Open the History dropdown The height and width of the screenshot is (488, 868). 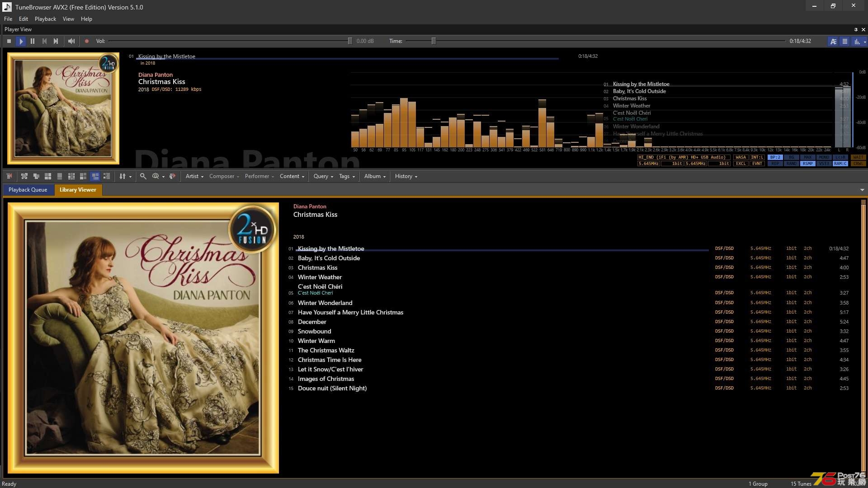406,176
